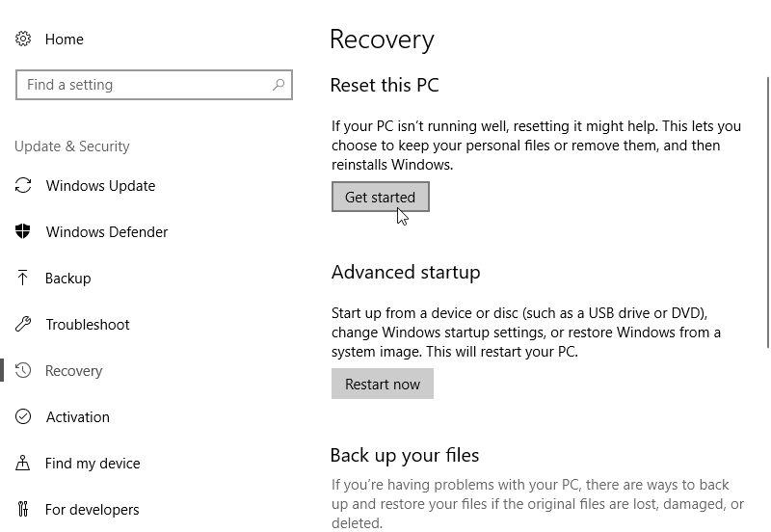The height and width of the screenshot is (532, 771).
Task: Click the Windows Defender shield icon
Action: (23, 232)
